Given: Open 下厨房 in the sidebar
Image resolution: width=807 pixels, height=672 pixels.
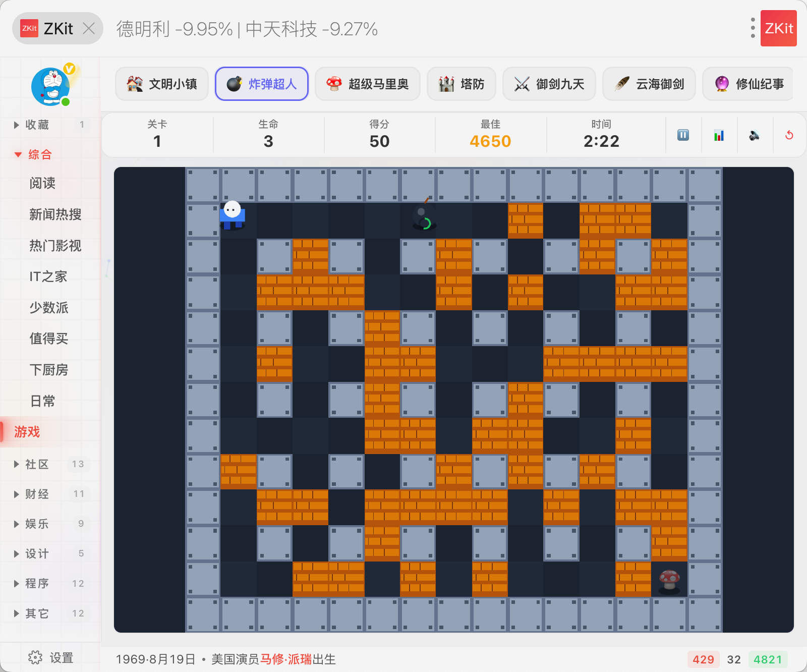Looking at the screenshot, I should pos(49,370).
